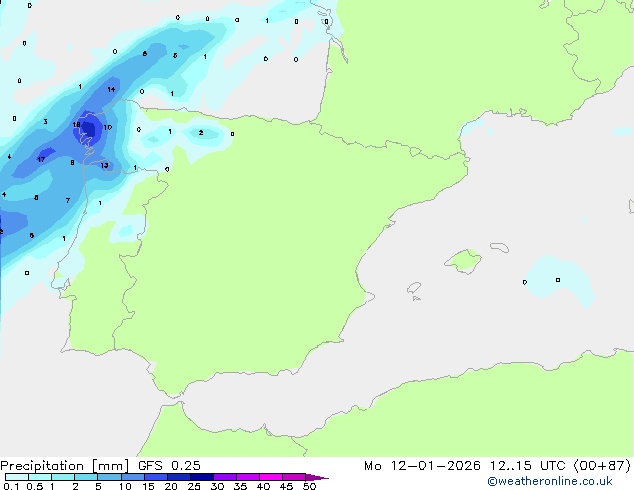Click the 5–10 mm legend color box

pos(109,477)
